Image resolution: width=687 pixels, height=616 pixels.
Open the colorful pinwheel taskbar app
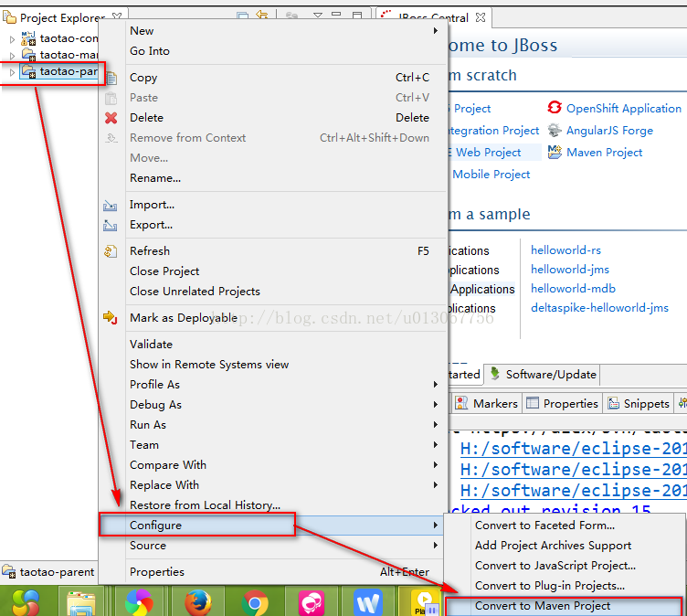(139, 602)
